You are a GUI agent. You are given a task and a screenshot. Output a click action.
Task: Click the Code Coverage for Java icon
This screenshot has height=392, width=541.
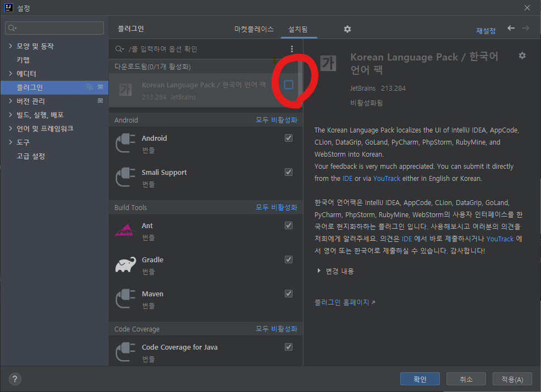[125, 352]
